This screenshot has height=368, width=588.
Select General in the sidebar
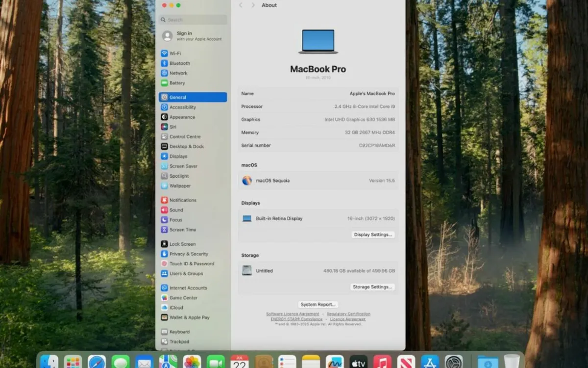tap(193, 97)
